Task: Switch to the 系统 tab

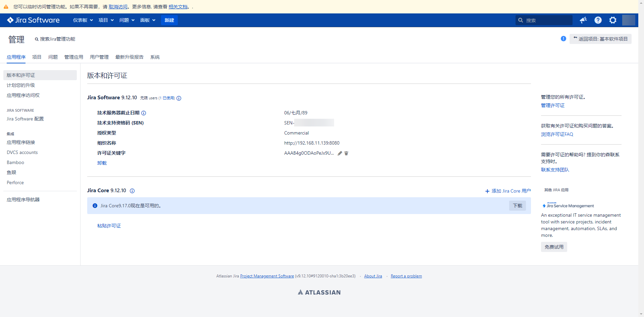Action: pos(155,57)
